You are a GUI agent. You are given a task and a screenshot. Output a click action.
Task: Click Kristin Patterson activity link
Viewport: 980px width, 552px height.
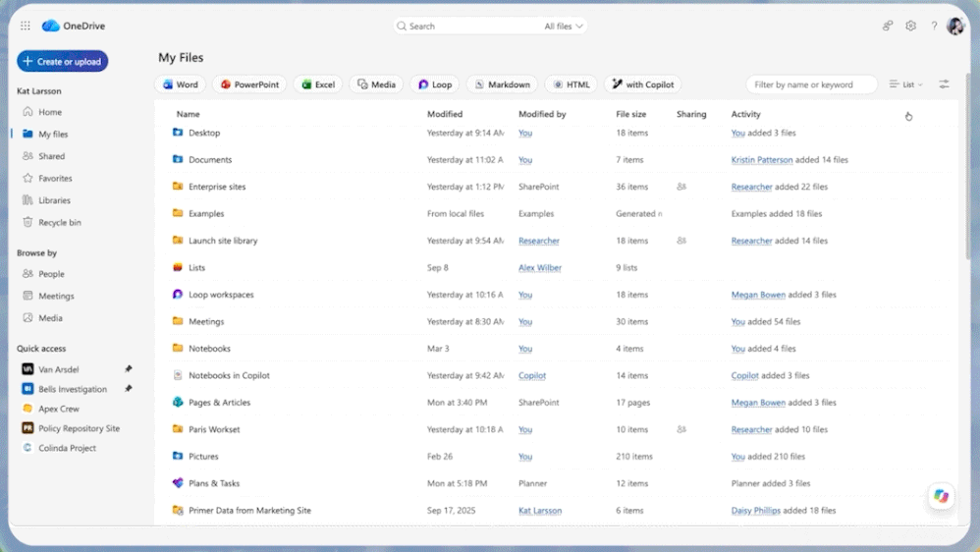pyautogui.click(x=762, y=159)
